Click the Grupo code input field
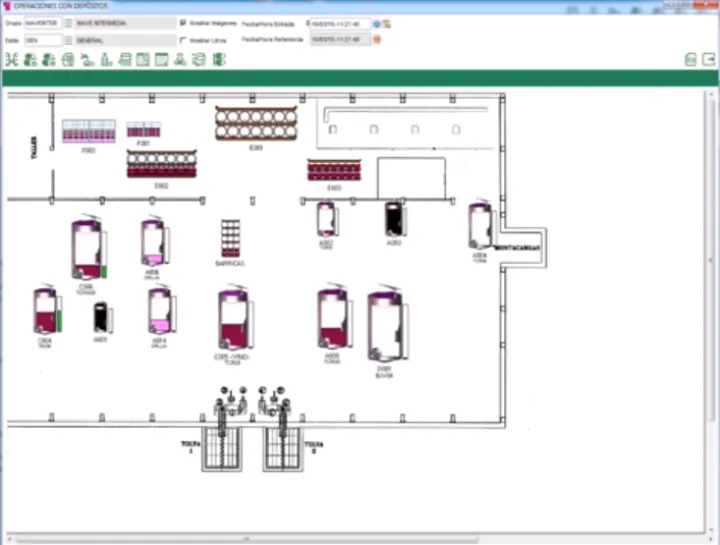Image resolution: width=720 pixels, height=545 pixels. click(x=43, y=23)
